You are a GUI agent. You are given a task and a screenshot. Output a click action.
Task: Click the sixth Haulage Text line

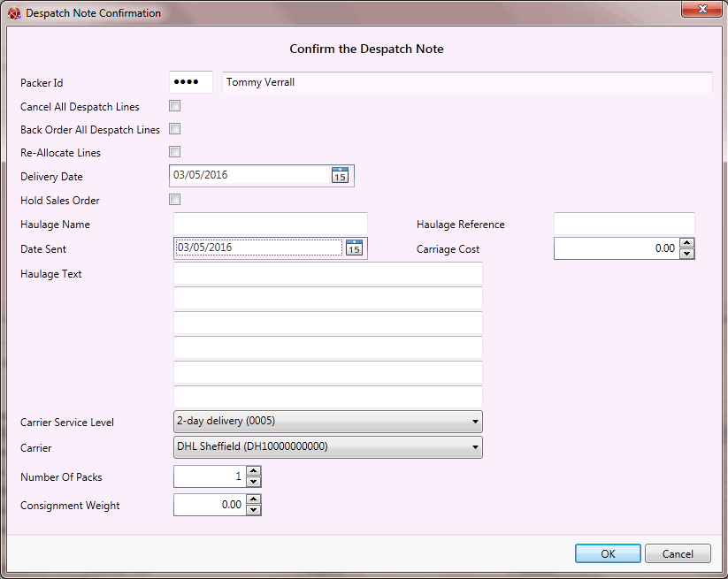pos(328,397)
